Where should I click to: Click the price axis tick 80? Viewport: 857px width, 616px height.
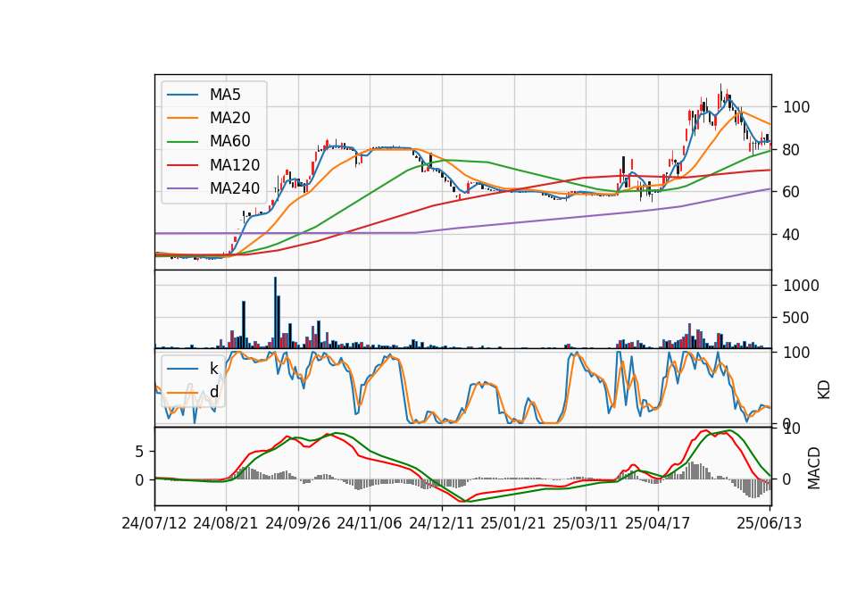pyautogui.click(x=792, y=150)
